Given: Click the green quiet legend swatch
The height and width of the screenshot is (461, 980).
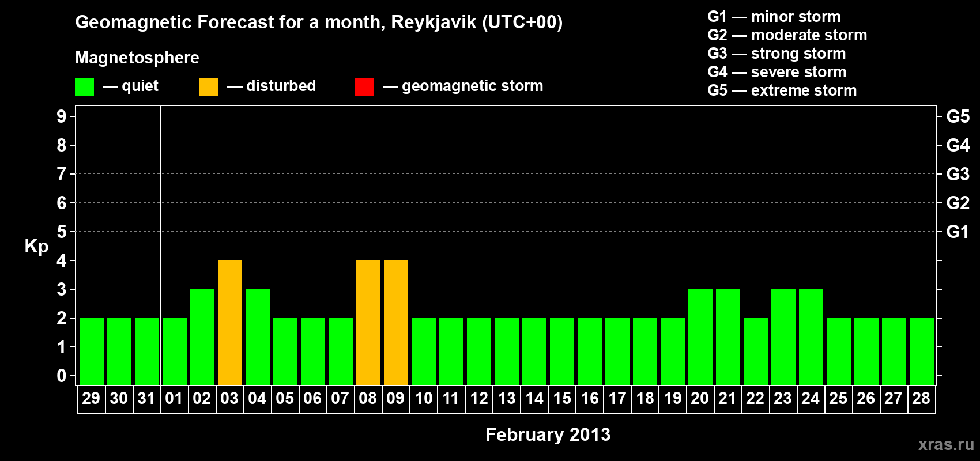Looking at the screenshot, I should pos(85,87).
